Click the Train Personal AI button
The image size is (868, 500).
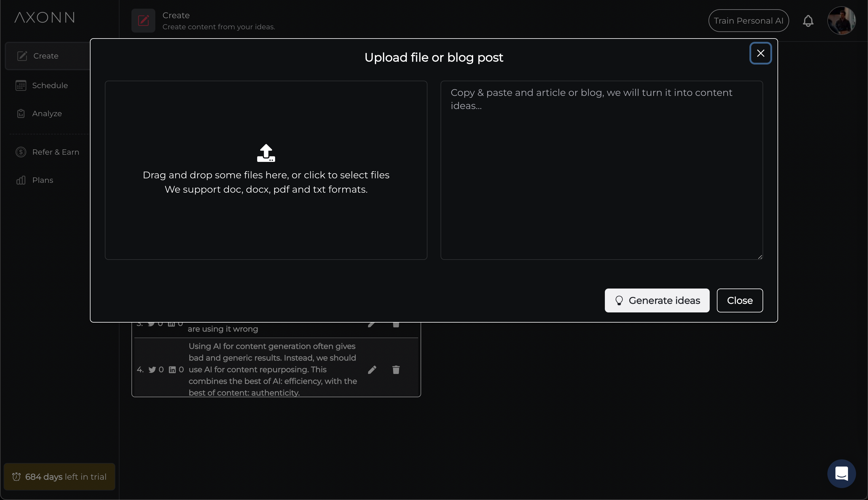pos(748,21)
